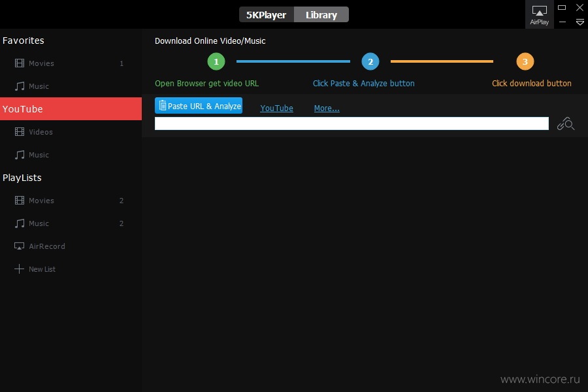Select Music under Favorites
Screen dimensions: 588x392
pyautogui.click(x=71, y=86)
